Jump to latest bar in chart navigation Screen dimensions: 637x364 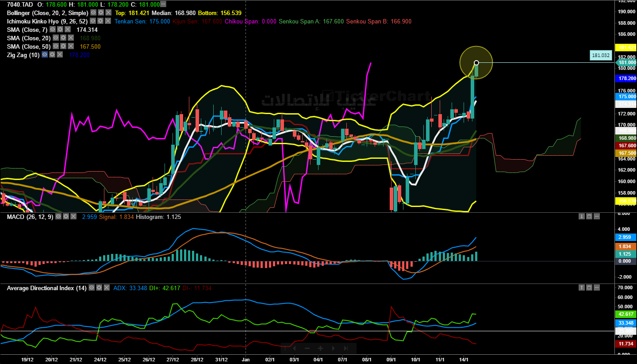click(346, 348)
